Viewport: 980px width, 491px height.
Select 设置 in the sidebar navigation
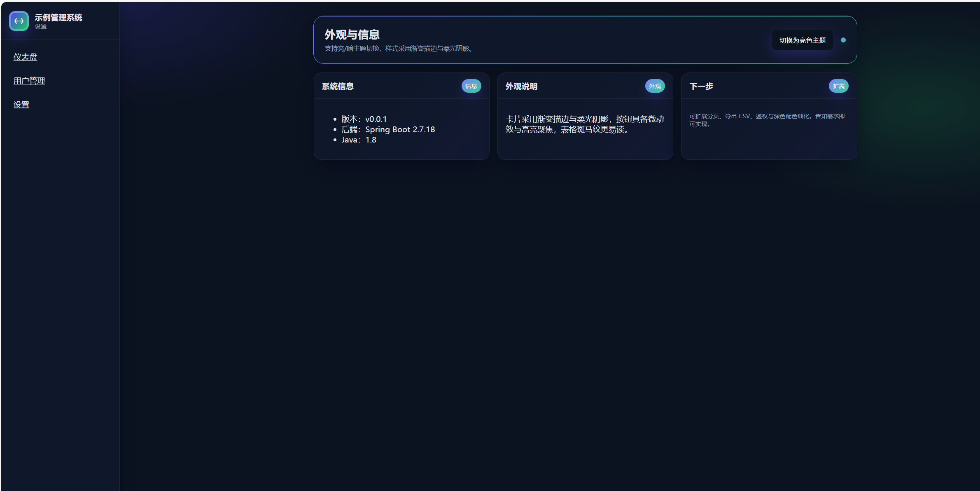pyautogui.click(x=21, y=105)
